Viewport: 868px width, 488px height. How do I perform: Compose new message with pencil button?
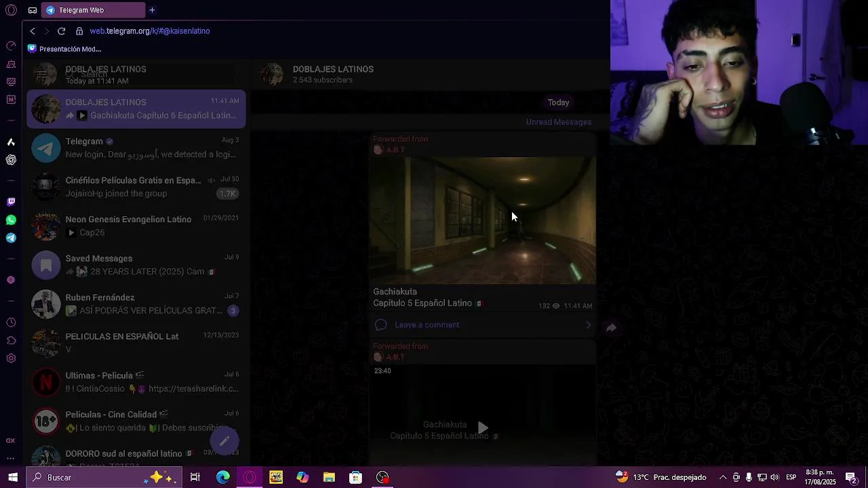tap(224, 441)
